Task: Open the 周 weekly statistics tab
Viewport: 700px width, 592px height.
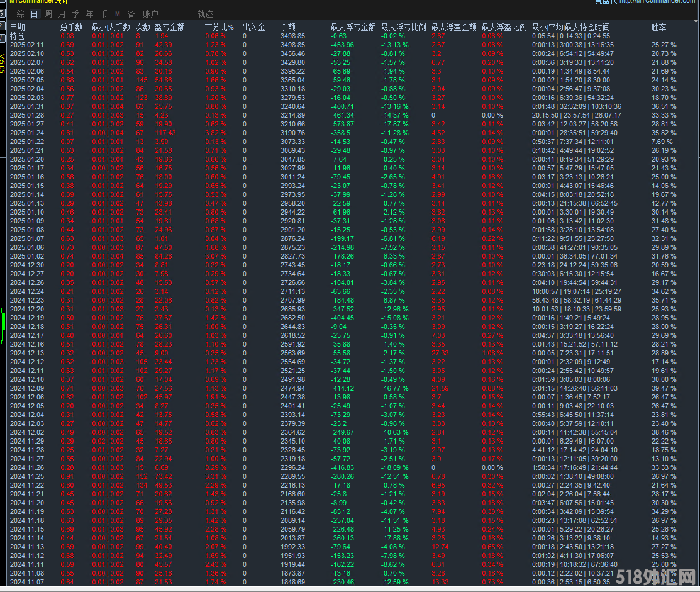Action: 48,14
